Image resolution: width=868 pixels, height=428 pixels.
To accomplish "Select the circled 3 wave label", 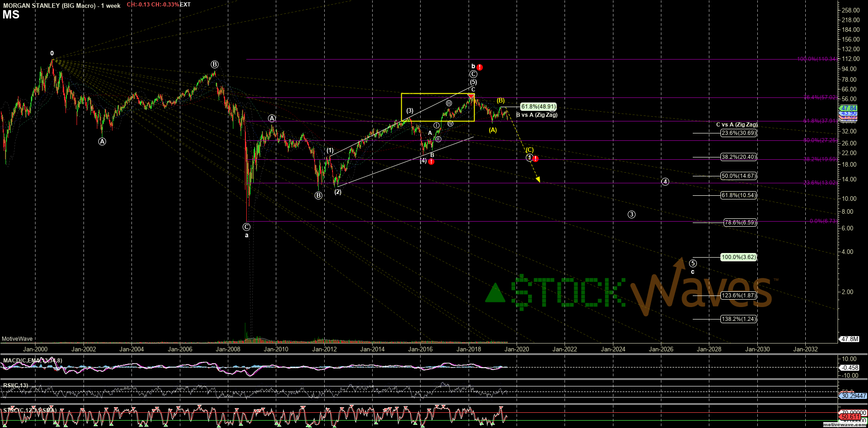I will point(631,214).
